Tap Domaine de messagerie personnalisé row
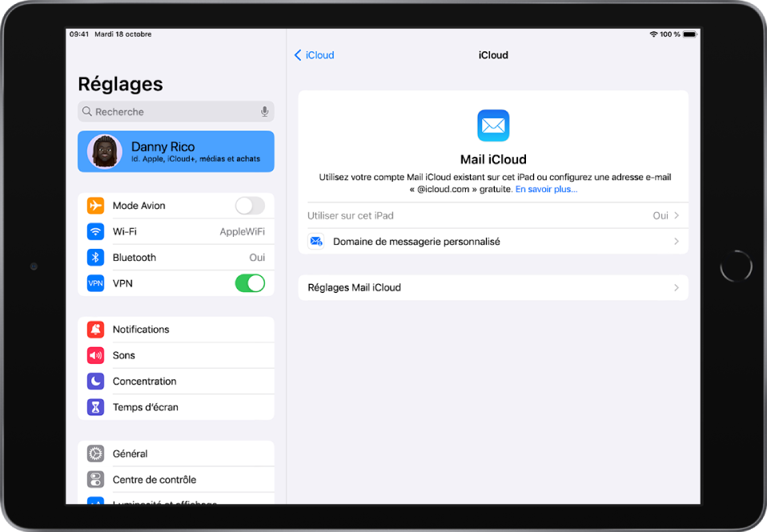This screenshot has width=767, height=532. (493, 241)
